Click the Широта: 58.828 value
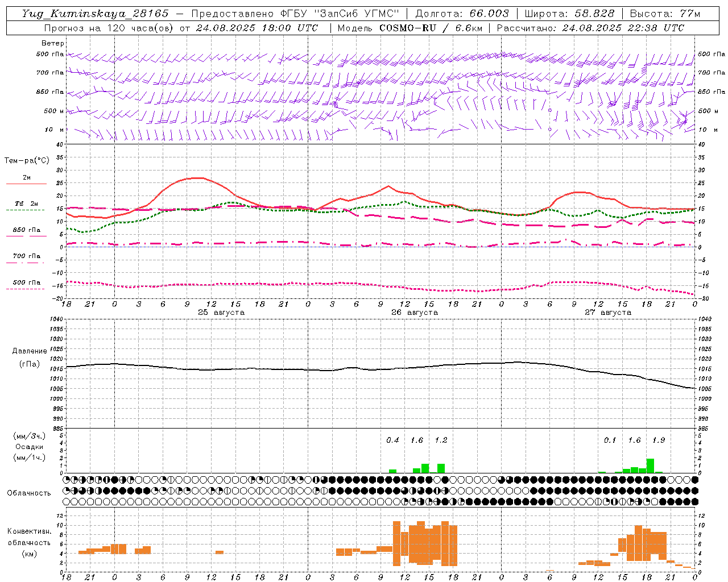Screen dimensions: 728x582 coord(569,14)
